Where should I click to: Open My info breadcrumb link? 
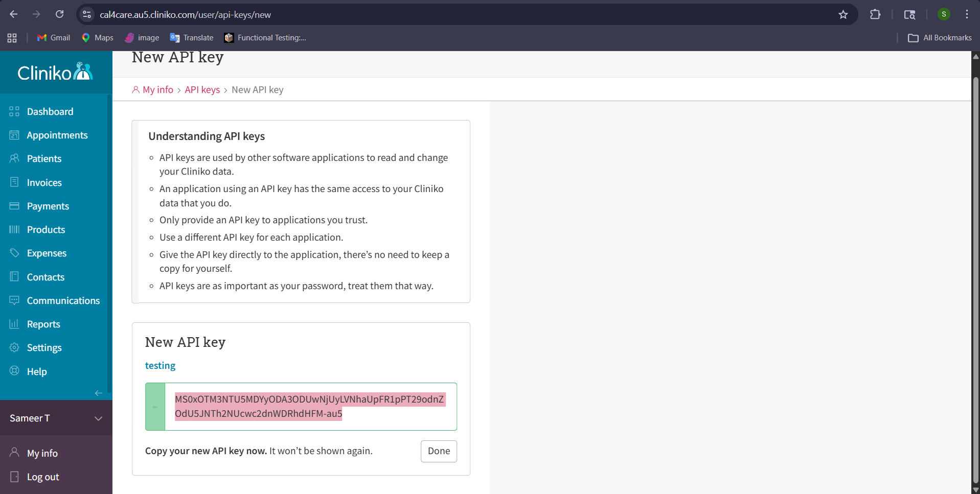157,89
